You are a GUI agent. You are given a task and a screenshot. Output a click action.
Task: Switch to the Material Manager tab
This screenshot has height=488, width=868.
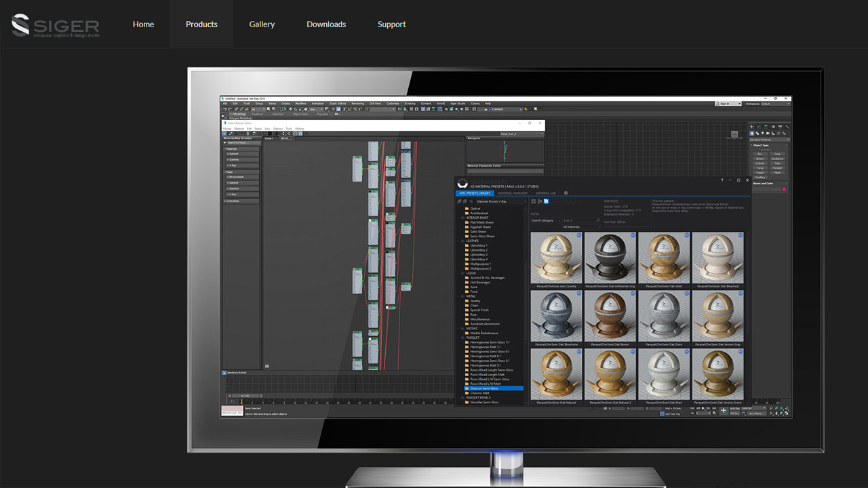coord(513,193)
